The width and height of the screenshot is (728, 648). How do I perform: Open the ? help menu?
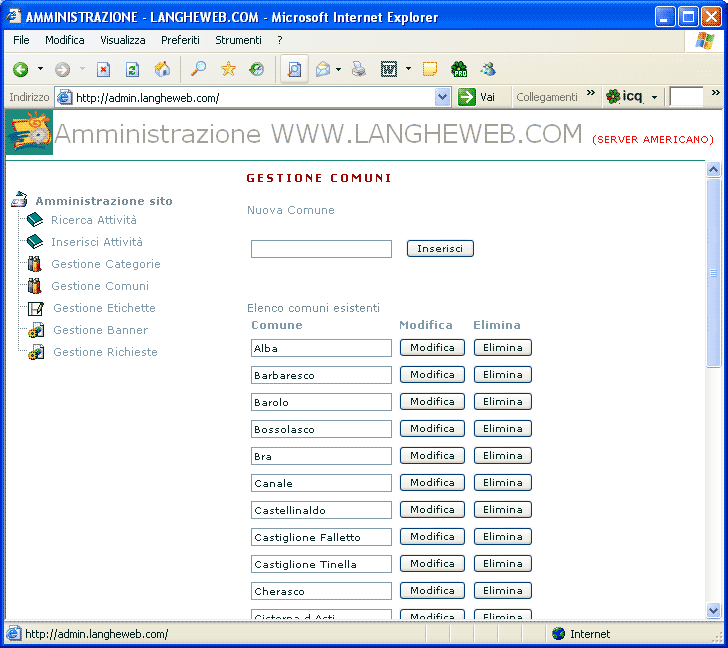point(280,40)
